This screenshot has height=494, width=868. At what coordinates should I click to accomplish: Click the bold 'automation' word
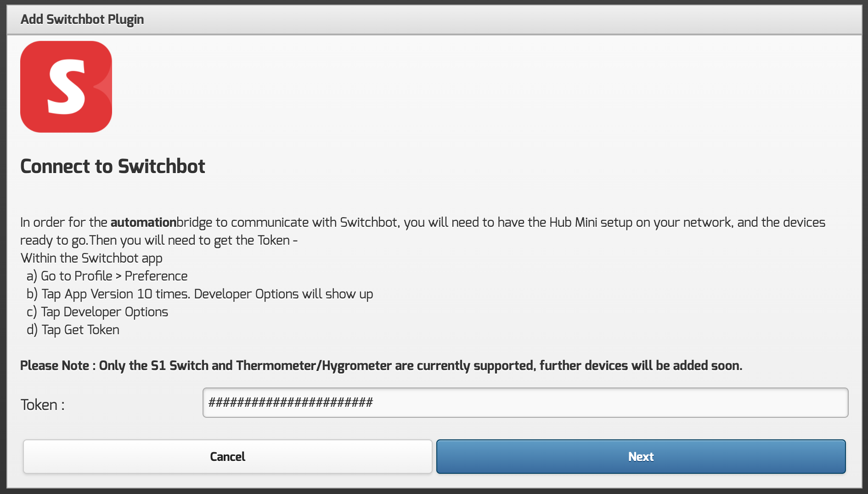click(x=143, y=223)
